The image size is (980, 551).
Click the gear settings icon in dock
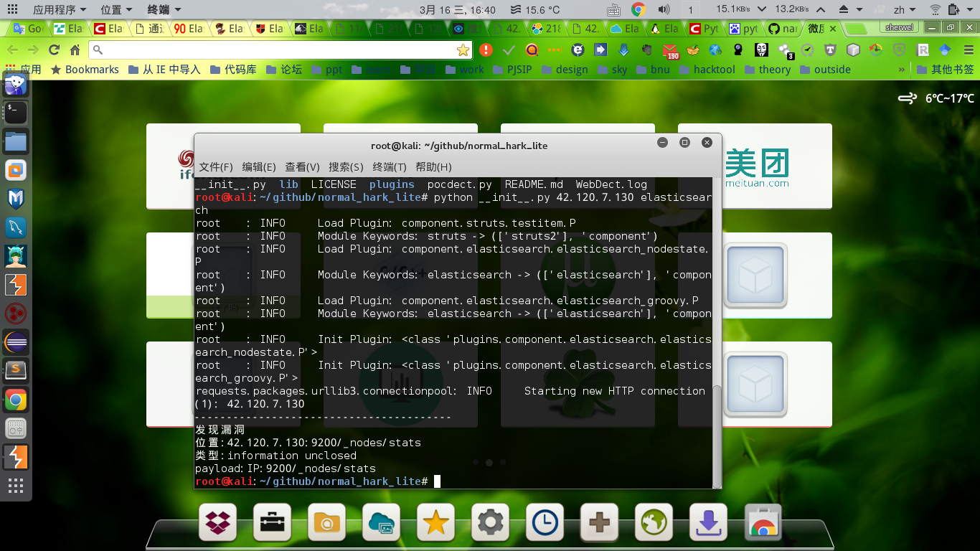pos(489,523)
